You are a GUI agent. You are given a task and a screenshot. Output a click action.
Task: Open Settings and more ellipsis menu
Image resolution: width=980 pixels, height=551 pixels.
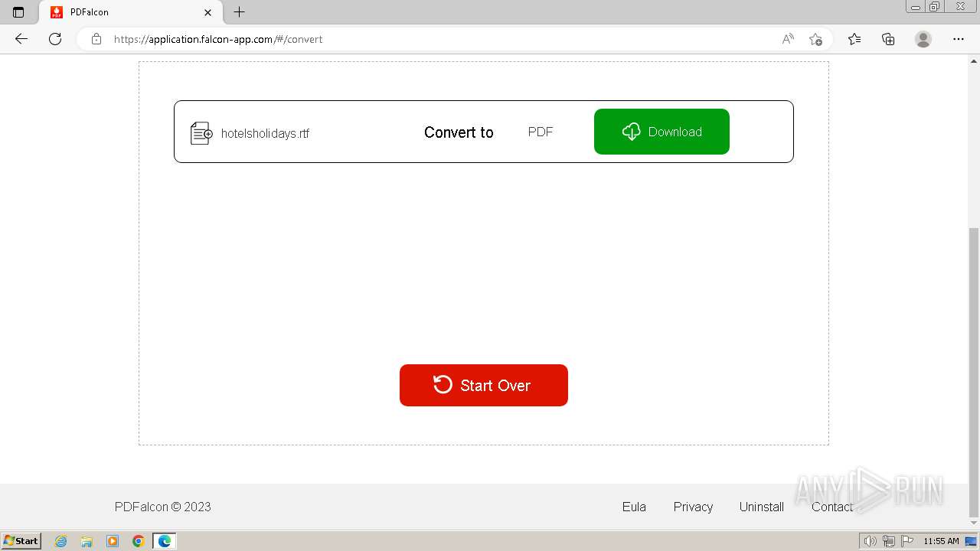tap(959, 39)
